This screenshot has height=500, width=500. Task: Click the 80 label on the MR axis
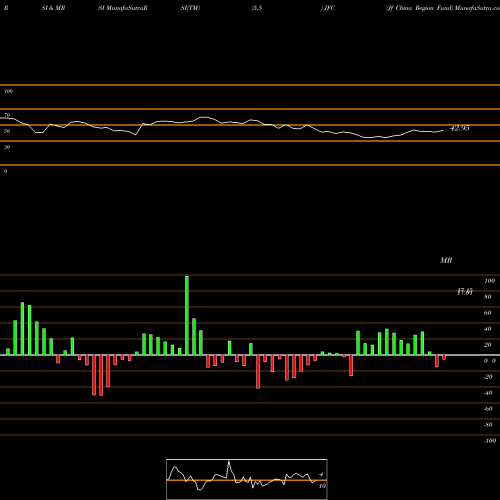click(x=487, y=297)
